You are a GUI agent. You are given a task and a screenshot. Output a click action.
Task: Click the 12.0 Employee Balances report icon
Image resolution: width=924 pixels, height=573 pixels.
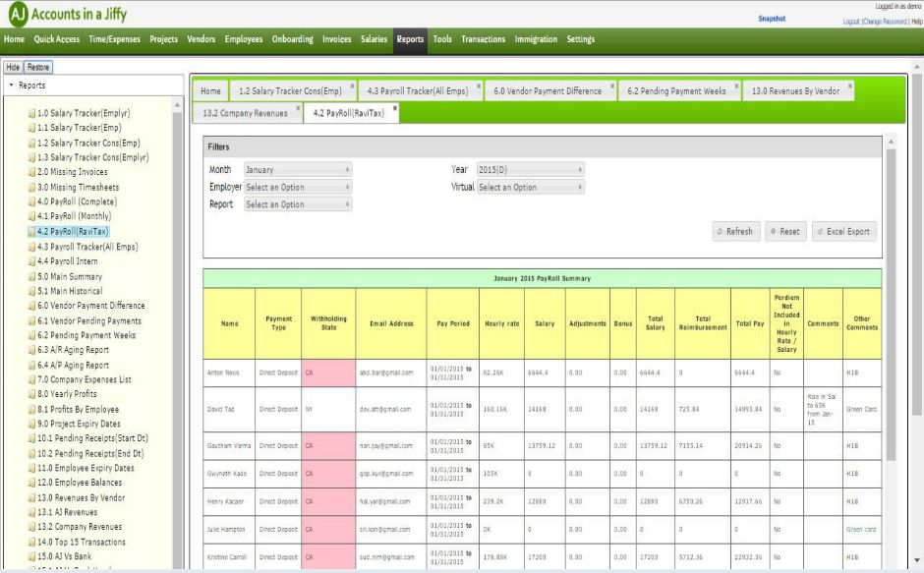[x=31, y=483]
